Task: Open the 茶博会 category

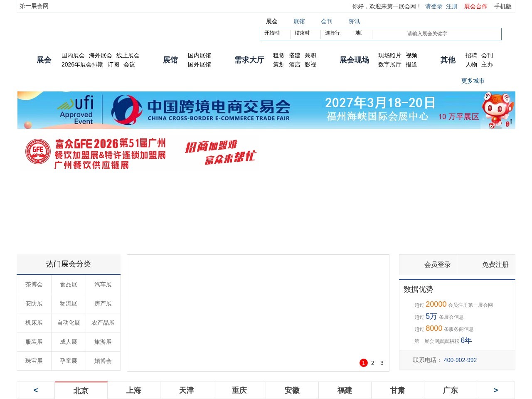Action: click(x=34, y=285)
